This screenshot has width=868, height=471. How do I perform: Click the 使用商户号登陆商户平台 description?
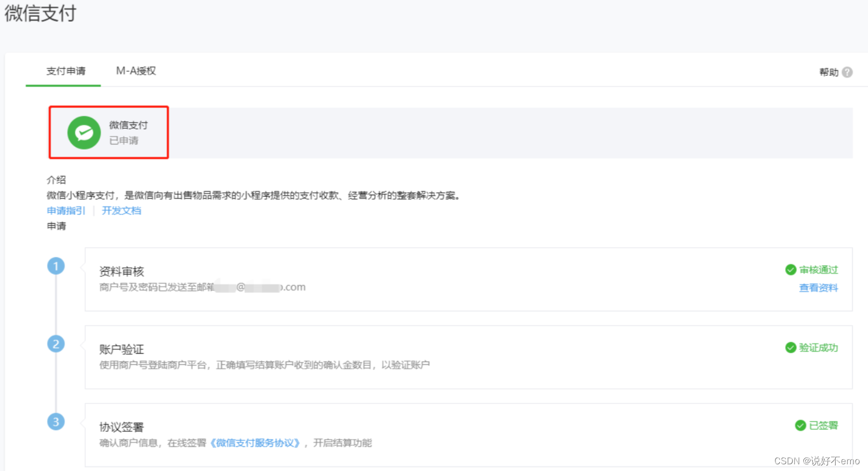click(x=264, y=365)
